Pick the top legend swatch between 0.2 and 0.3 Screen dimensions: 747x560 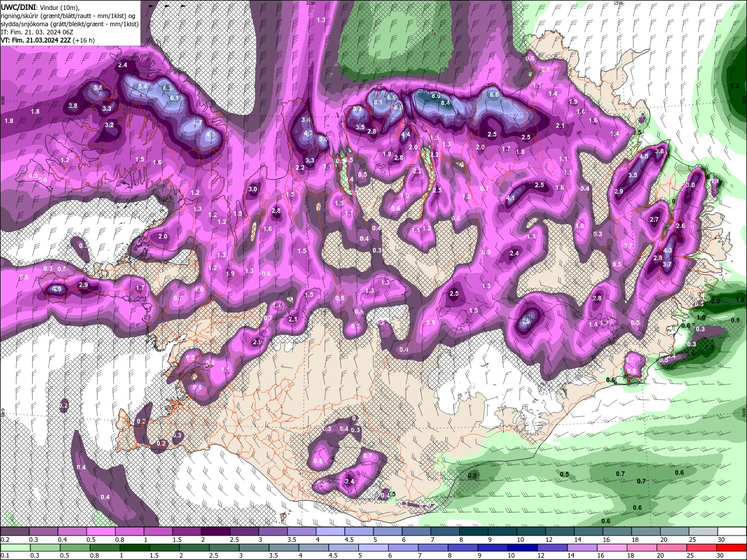(15, 531)
